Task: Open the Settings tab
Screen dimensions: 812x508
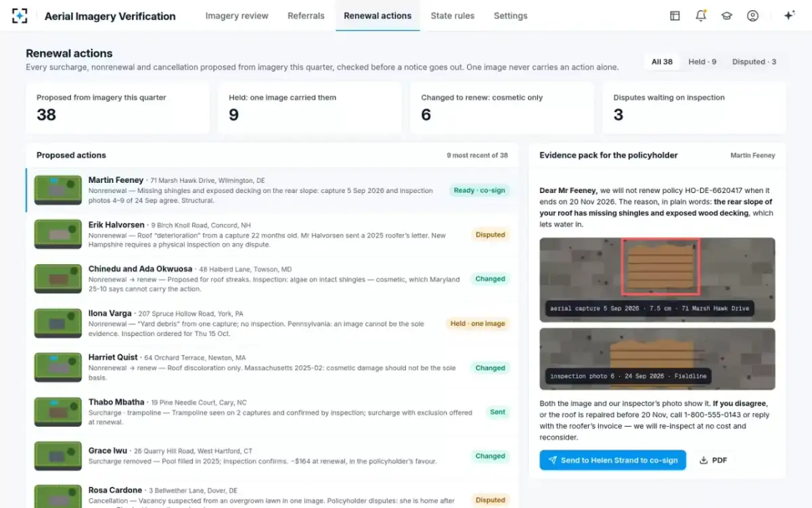Action: (511, 16)
